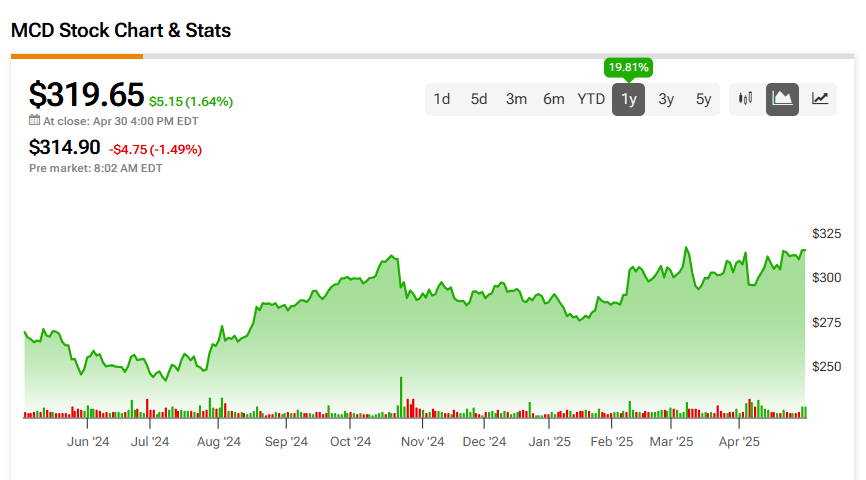Click the Mar '25 axis label

coord(671,442)
